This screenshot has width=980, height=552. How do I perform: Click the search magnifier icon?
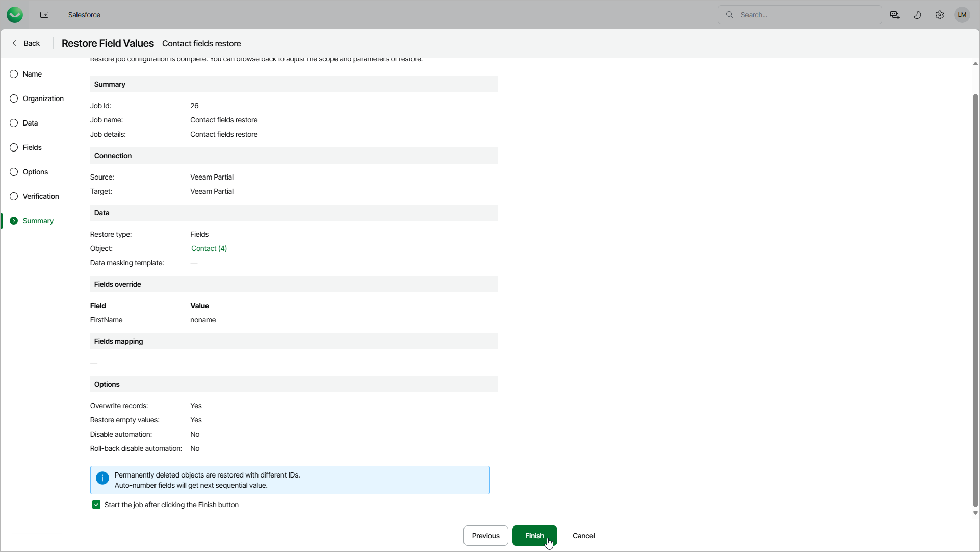(730, 15)
